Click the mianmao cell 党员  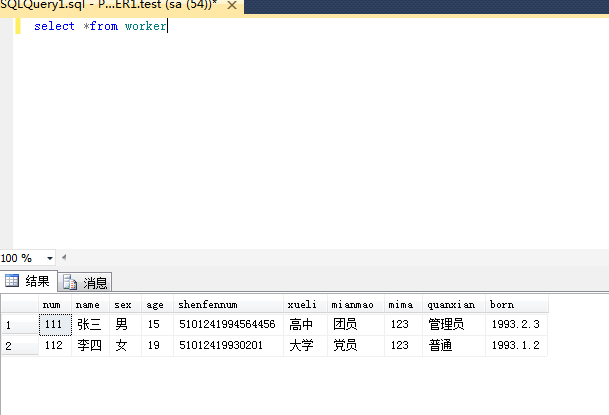356,346
